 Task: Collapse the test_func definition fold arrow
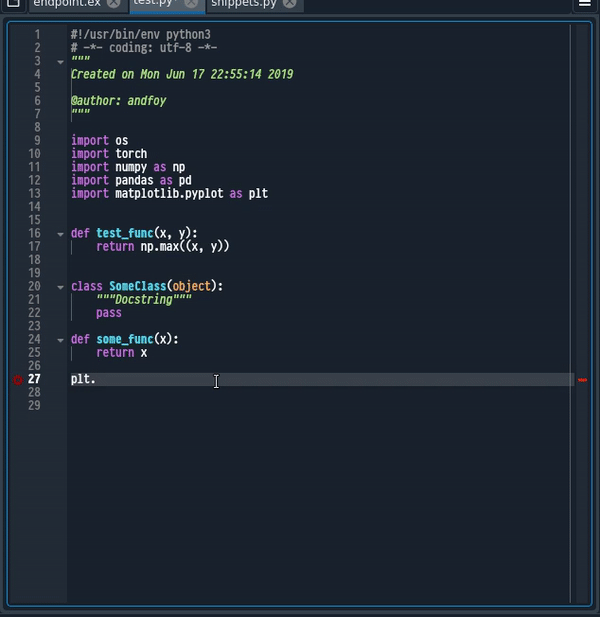[60, 234]
